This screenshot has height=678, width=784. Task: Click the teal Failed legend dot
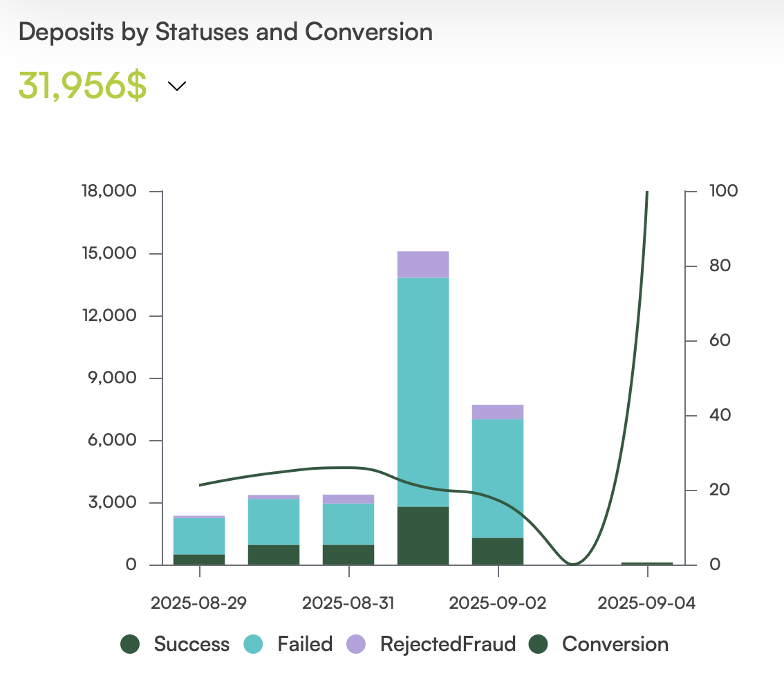253,645
